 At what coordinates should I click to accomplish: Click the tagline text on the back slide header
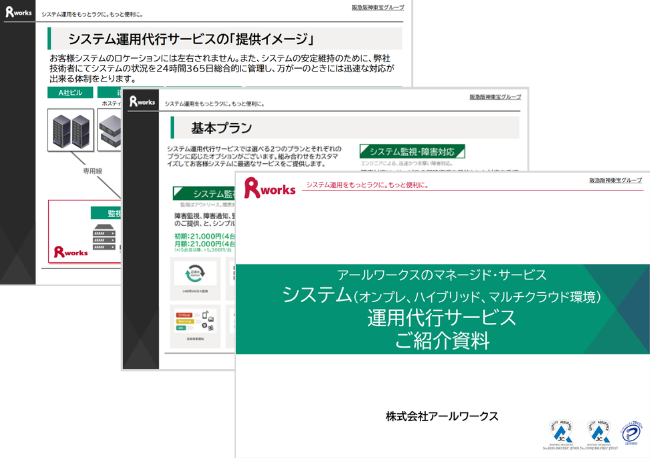point(92,14)
